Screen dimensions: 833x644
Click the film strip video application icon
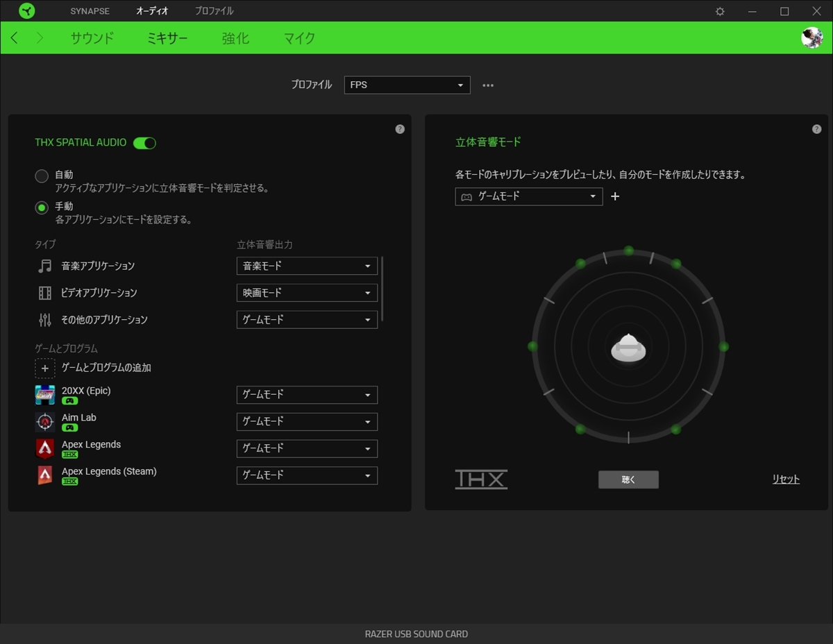tap(45, 293)
